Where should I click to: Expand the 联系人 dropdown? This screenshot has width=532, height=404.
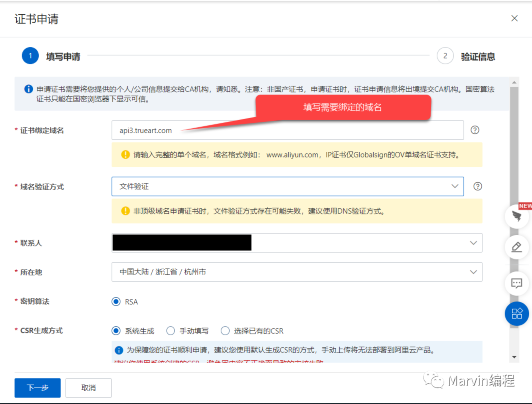click(x=297, y=243)
